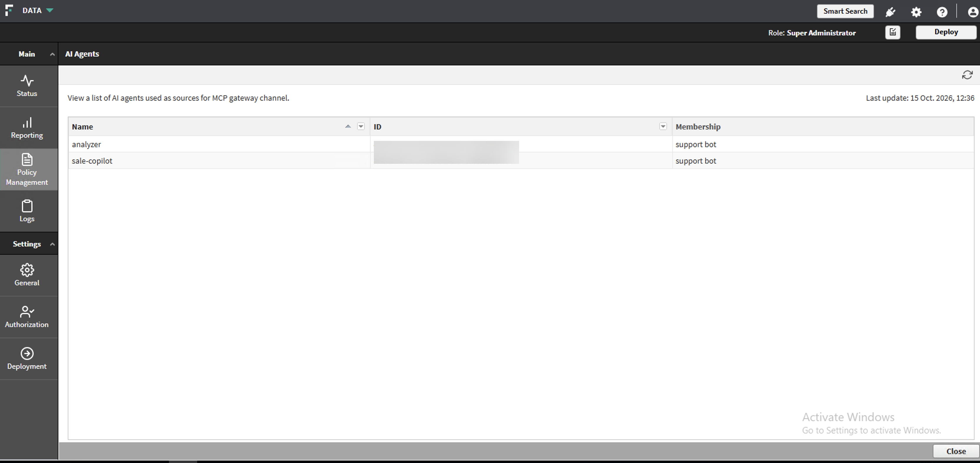Image resolution: width=980 pixels, height=463 pixels.
Task: Open the help question mark icon
Action: (x=942, y=12)
